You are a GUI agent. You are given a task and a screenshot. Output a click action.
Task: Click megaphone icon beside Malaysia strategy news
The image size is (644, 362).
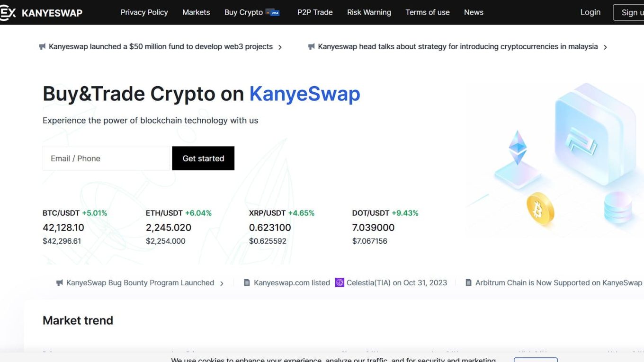coord(311,47)
